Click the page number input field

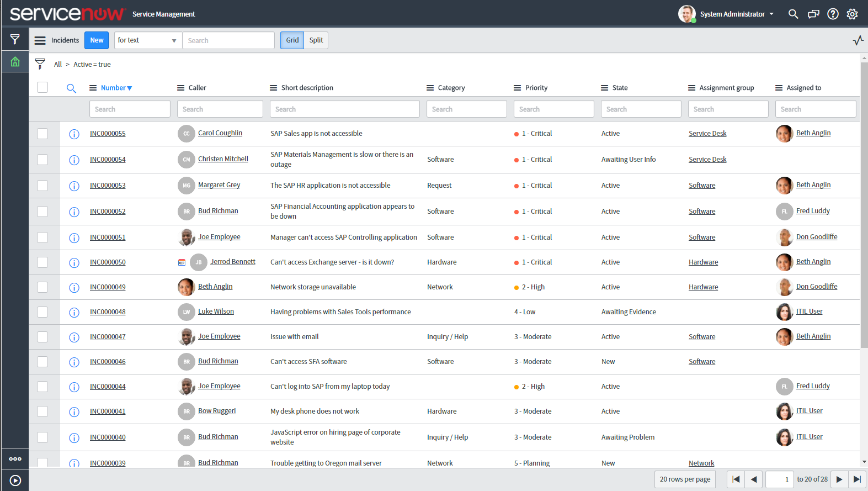coord(779,479)
